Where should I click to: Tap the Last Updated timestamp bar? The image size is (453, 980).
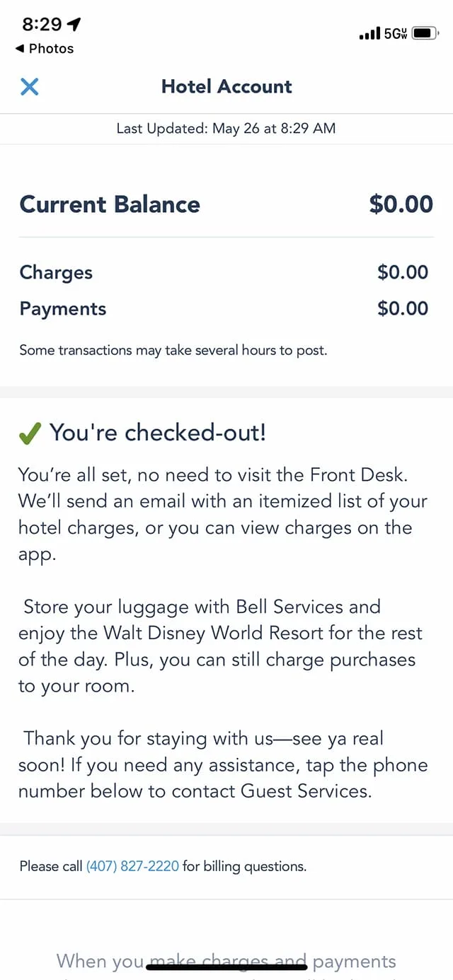[226, 129]
